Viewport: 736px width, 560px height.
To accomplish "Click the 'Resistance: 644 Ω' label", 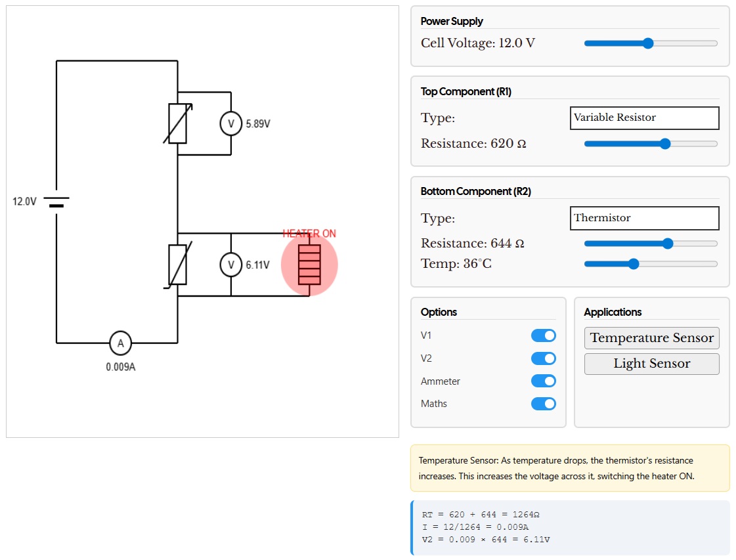I will point(472,243).
